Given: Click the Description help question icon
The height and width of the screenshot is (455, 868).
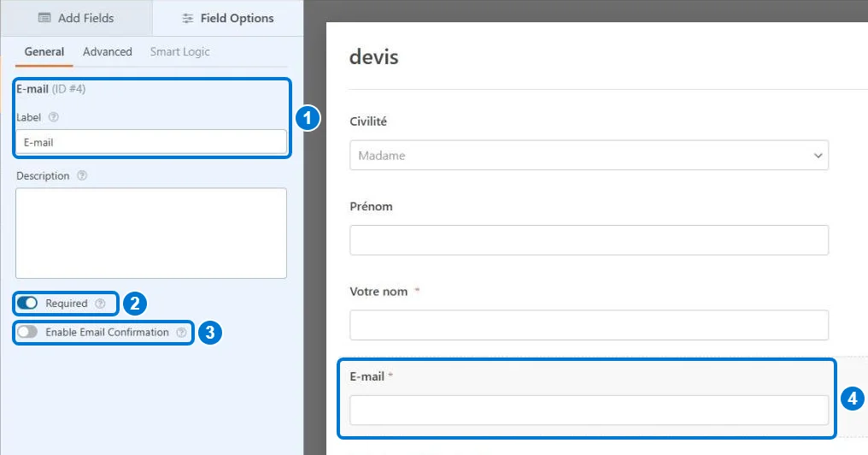Looking at the screenshot, I should [x=82, y=175].
